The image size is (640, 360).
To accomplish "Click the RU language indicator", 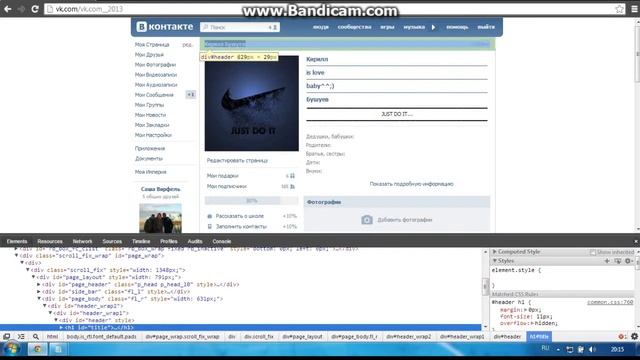I will click(545, 348).
